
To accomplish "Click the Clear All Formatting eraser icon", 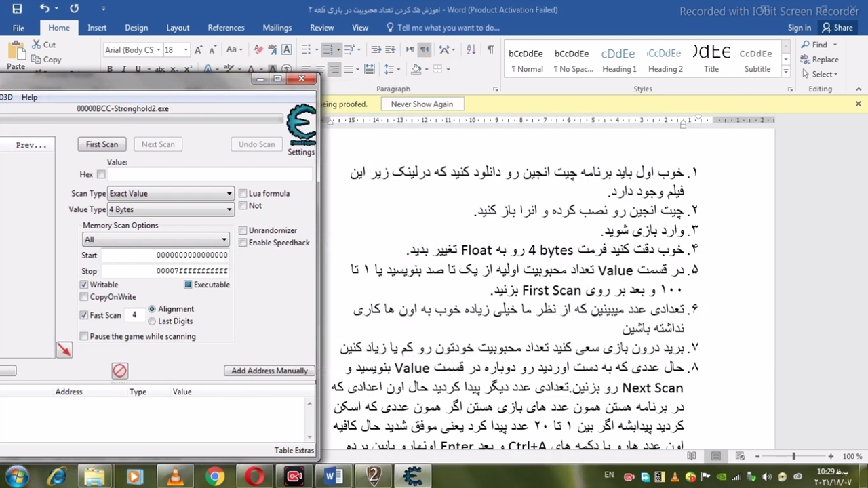I will click(x=258, y=49).
